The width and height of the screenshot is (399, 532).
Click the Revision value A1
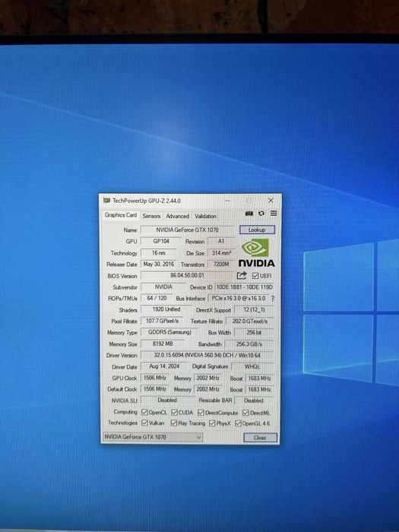(x=221, y=241)
